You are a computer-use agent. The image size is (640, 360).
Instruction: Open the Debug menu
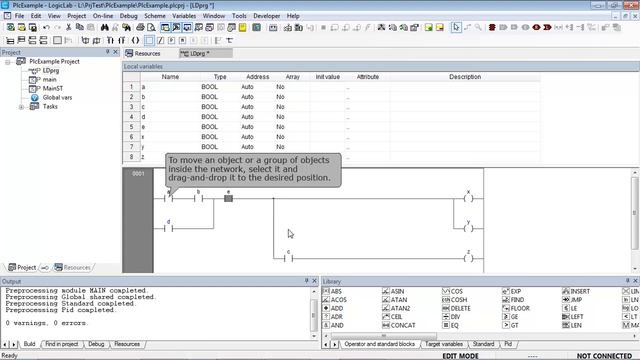click(128, 16)
